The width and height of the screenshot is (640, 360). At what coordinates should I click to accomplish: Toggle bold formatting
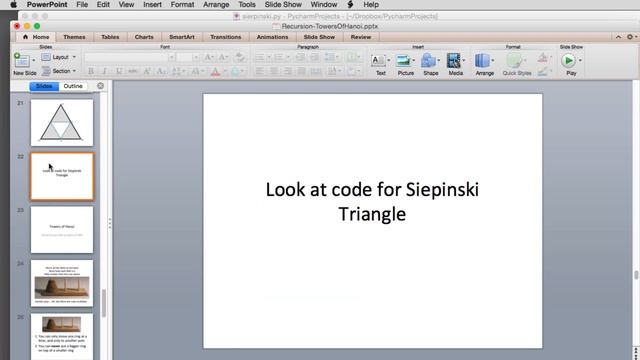click(x=91, y=71)
